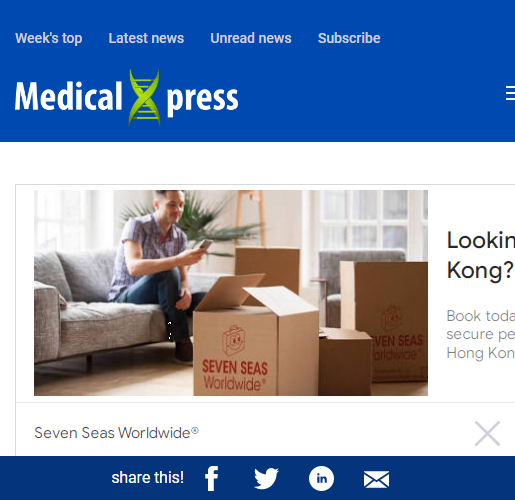Click the ad headline about Hong Kong
The height and width of the screenshot is (500, 515).
pos(481,255)
